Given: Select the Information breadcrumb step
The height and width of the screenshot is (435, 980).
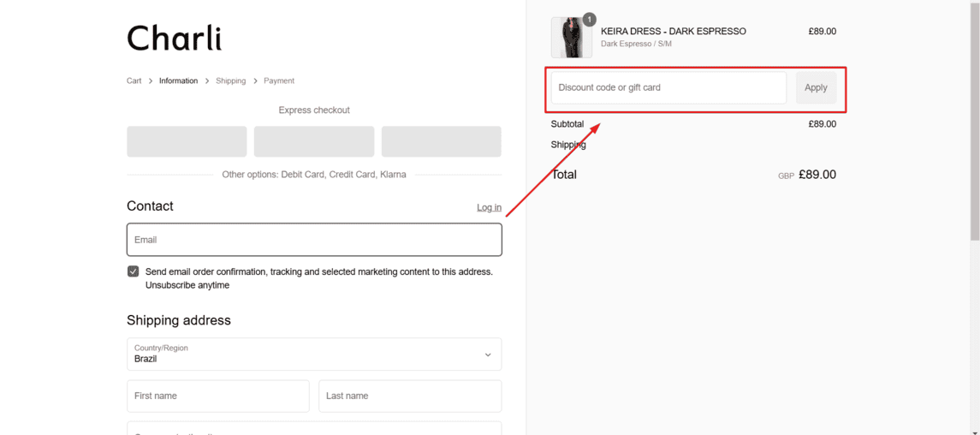Looking at the screenshot, I should (178, 80).
